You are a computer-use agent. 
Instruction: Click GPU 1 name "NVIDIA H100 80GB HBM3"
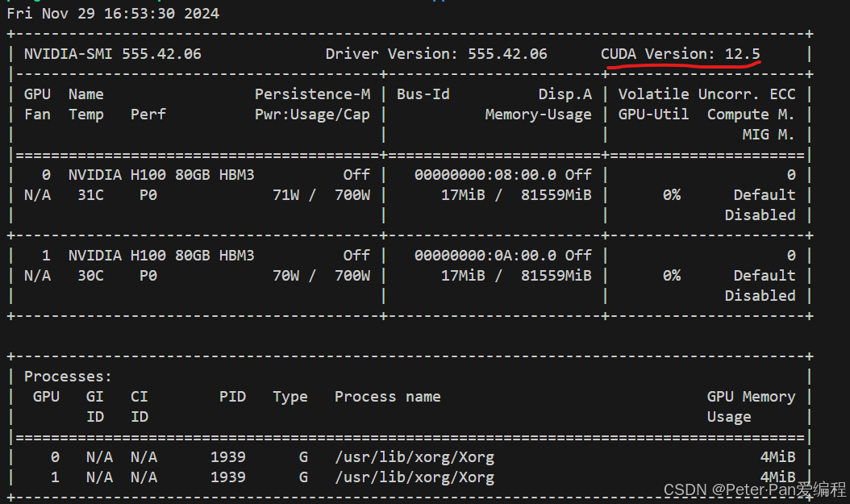[161, 256]
